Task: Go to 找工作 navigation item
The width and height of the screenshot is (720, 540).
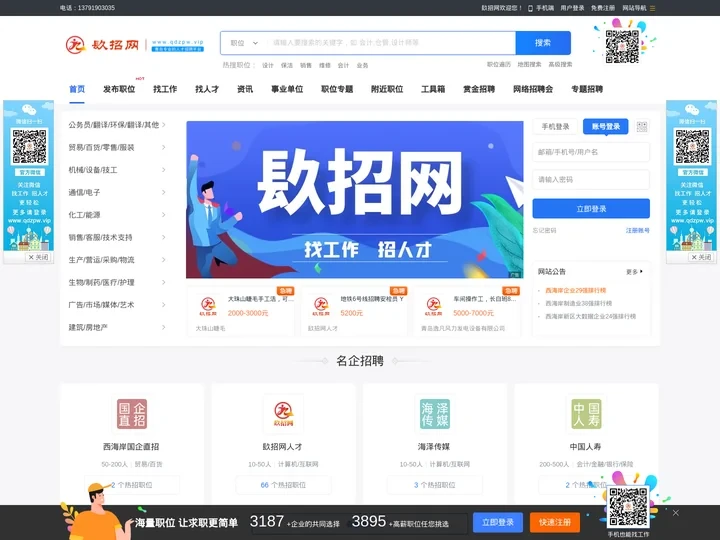Action: (x=165, y=89)
